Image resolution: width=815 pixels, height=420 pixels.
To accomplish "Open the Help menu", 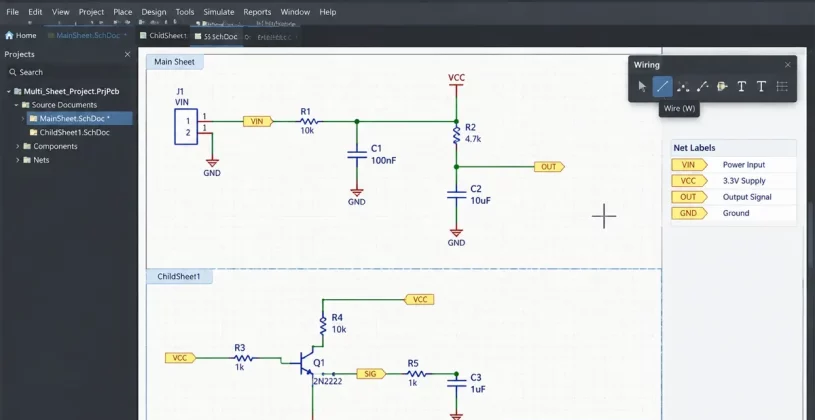I will tap(328, 12).
